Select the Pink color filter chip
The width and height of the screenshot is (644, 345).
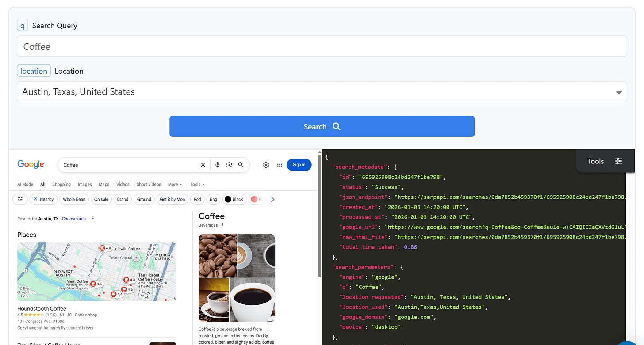click(x=259, y=199)
